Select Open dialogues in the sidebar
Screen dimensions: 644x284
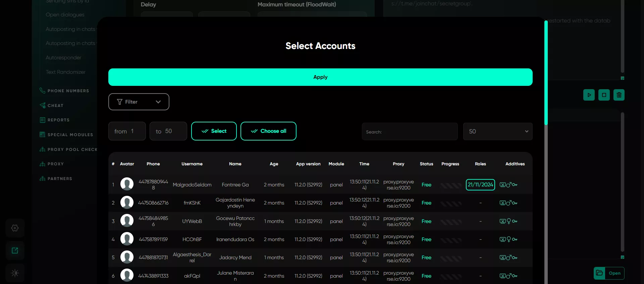(x=65, y=15)
